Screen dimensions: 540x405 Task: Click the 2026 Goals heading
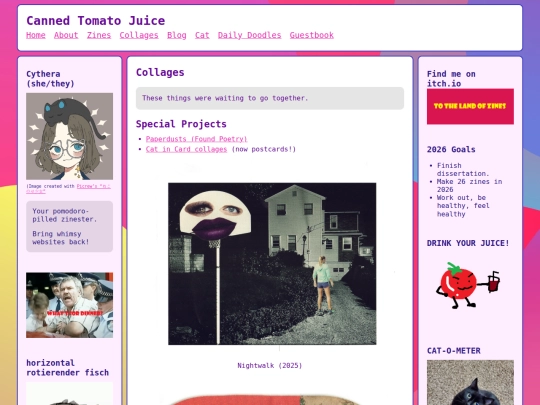pos(451,149)
